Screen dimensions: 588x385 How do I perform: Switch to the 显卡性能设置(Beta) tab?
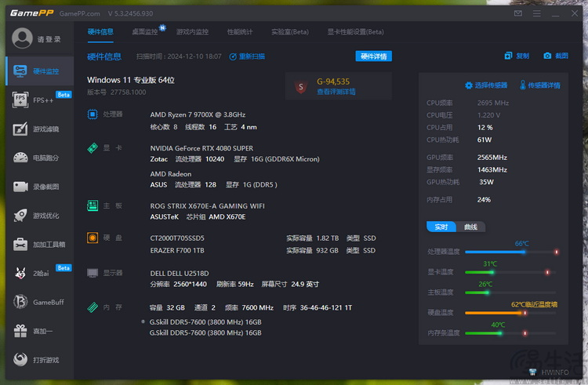click(x=355, y=32)
